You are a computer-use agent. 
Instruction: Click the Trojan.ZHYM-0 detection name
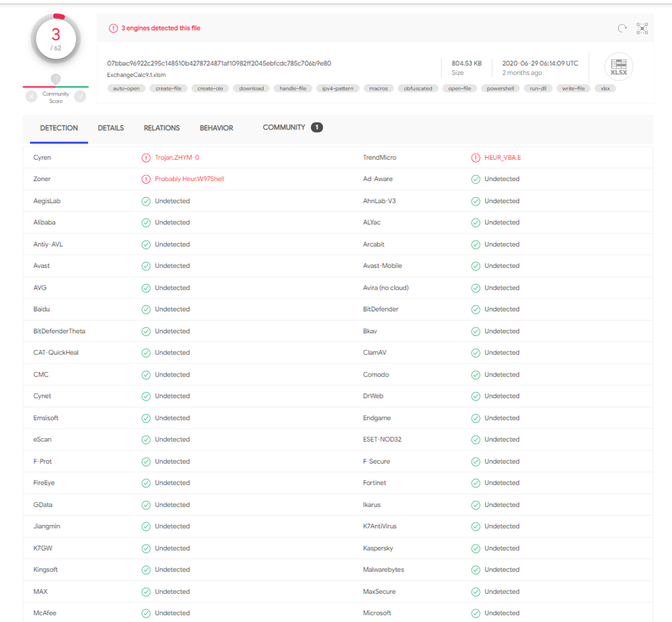click(x=177, y=158)
